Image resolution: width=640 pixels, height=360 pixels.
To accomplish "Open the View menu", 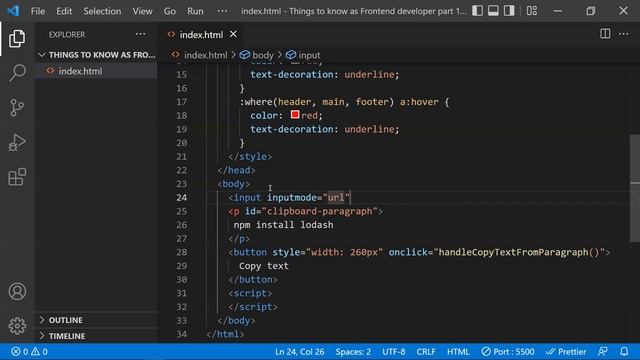I will point(142,11).
